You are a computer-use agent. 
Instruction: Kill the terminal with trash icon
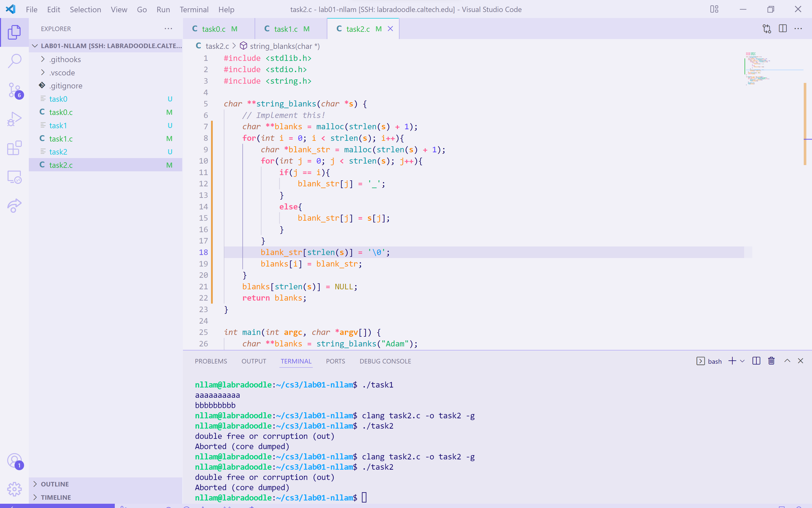pyautogui.click(x=771, y=361)
